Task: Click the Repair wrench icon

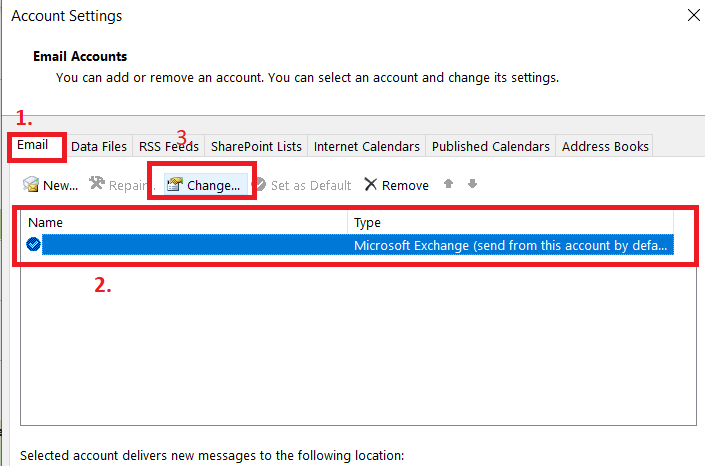Action: pos(97,184)
